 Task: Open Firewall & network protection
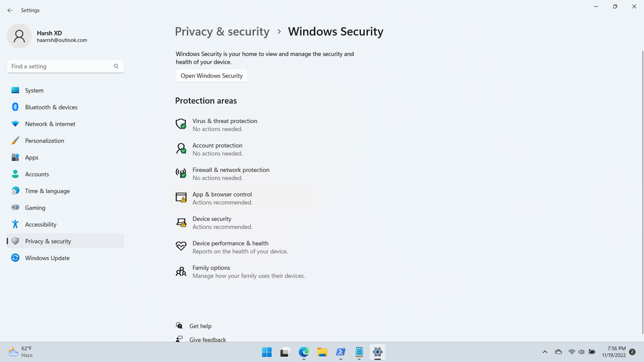coord(242,174)
